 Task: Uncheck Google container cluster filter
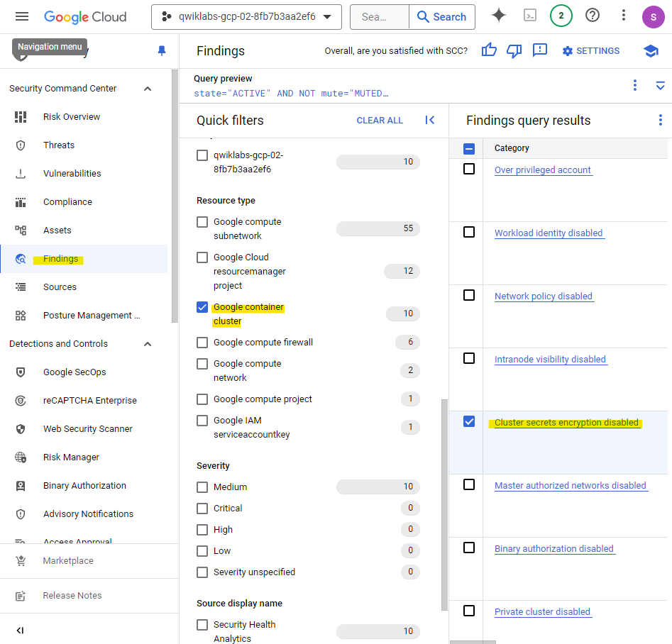point(202,307)
